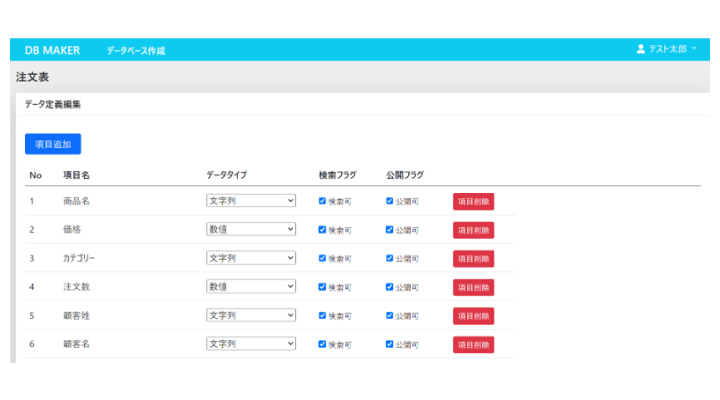This screenshot has width=720, height=400.
Task: Toggle 公開可 checkbox for 顧客姓
Action: [390, 316]
